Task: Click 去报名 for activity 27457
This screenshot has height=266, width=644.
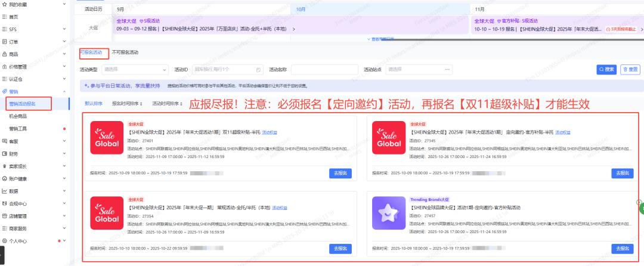Action: pos(623,249)
